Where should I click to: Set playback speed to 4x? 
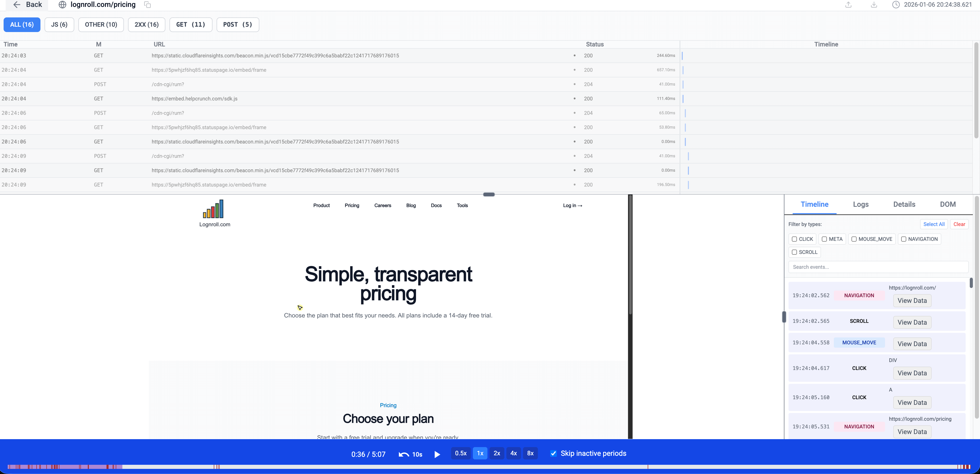[x=513, y=454]
